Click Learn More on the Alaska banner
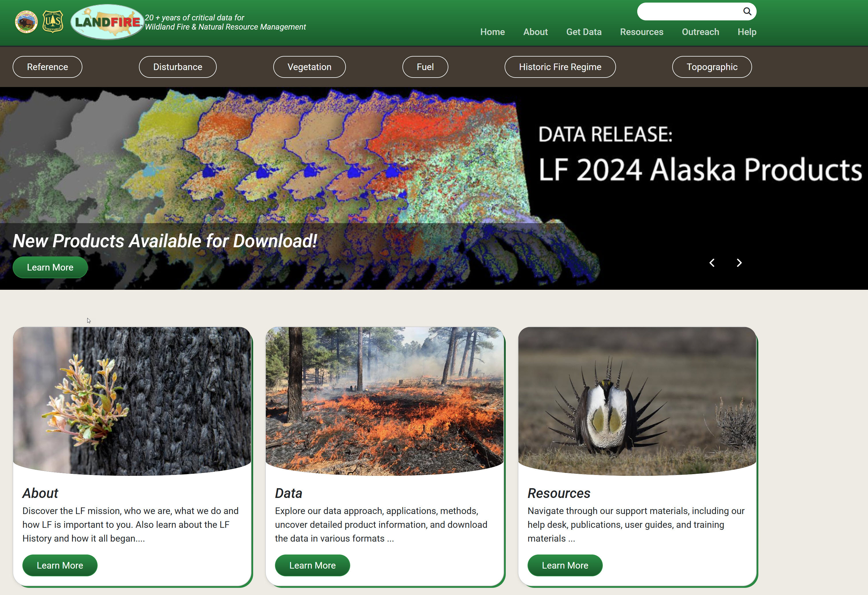This screenshot has width=868, height=595. [x=50, y=267]
